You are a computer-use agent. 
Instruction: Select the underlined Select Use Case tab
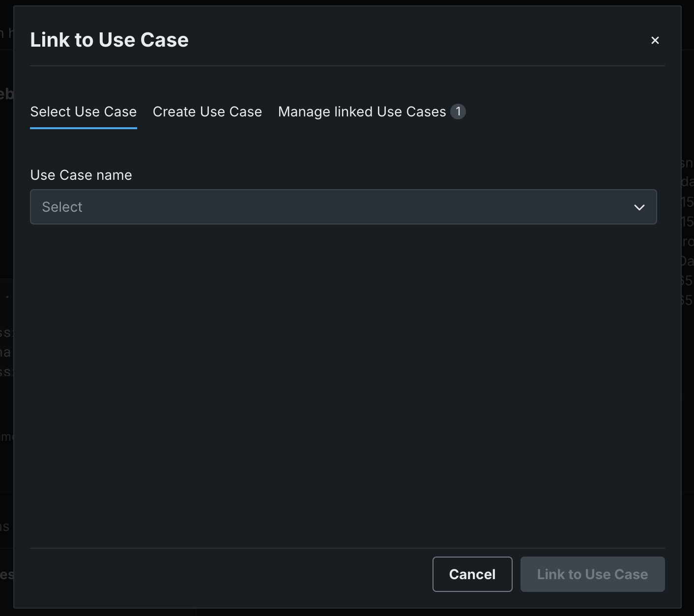[x=84, y=112]
